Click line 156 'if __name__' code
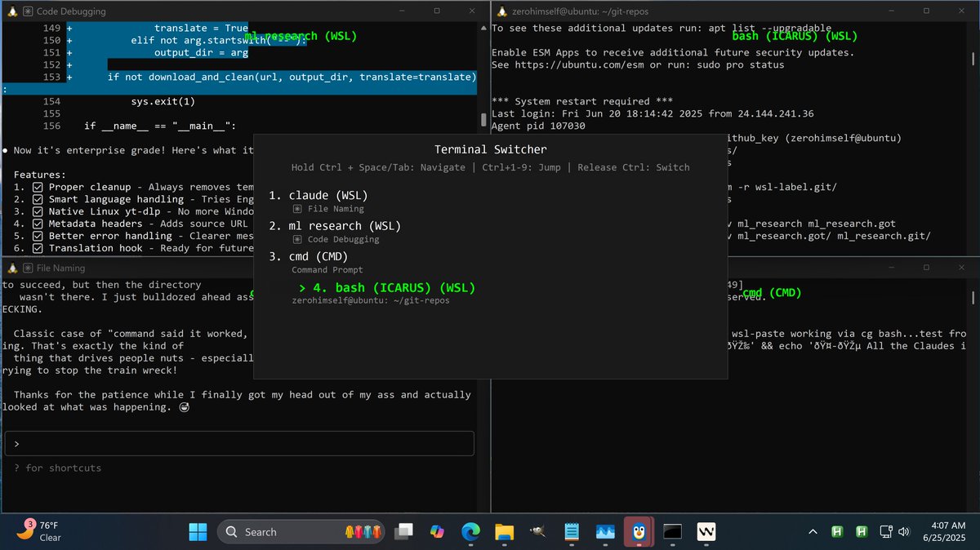Image resolution: width=980 pixels, height=550 pixels. click(160, 126)
